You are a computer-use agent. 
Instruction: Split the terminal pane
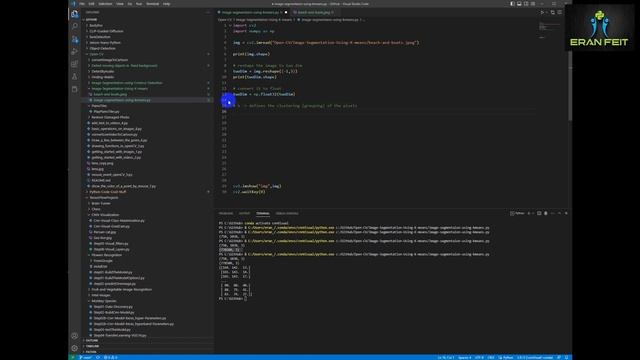pos(539,213)
